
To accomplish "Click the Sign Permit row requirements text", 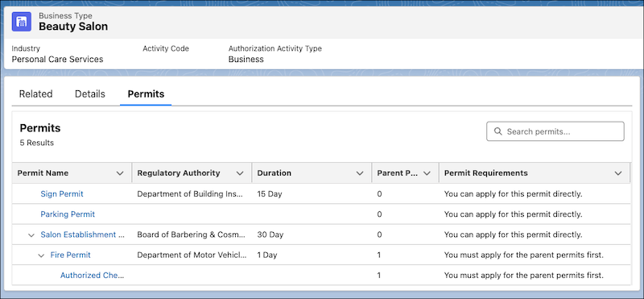I will (x=513, y=193).
